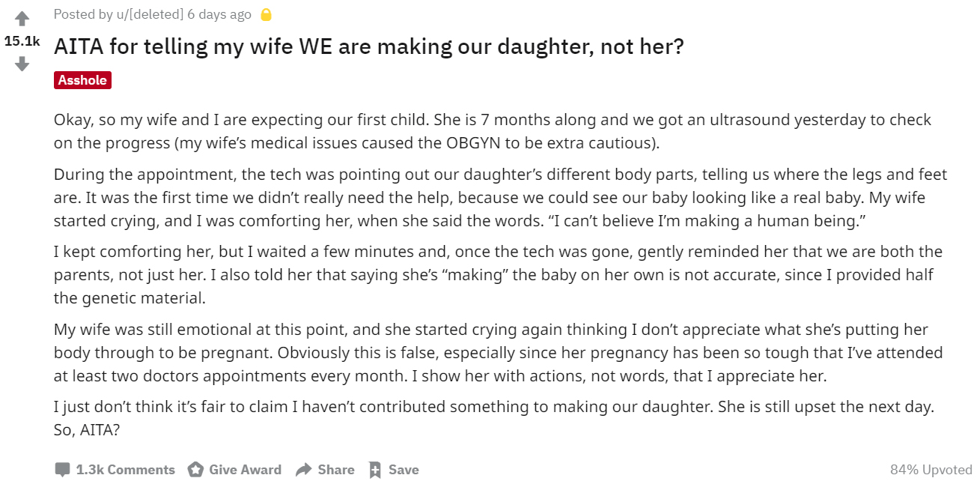View the 1.3k Comments label
Screen dimensions: 980x490
[x=125, y=470]
